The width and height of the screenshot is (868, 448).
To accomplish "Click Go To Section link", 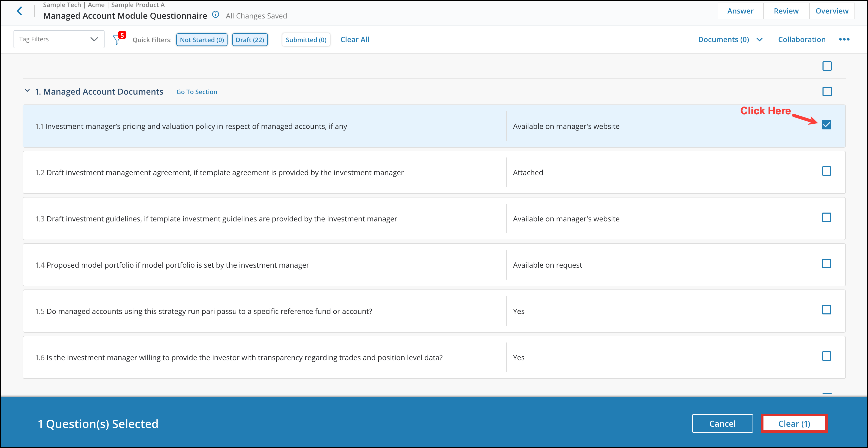I will pos(197,92).
